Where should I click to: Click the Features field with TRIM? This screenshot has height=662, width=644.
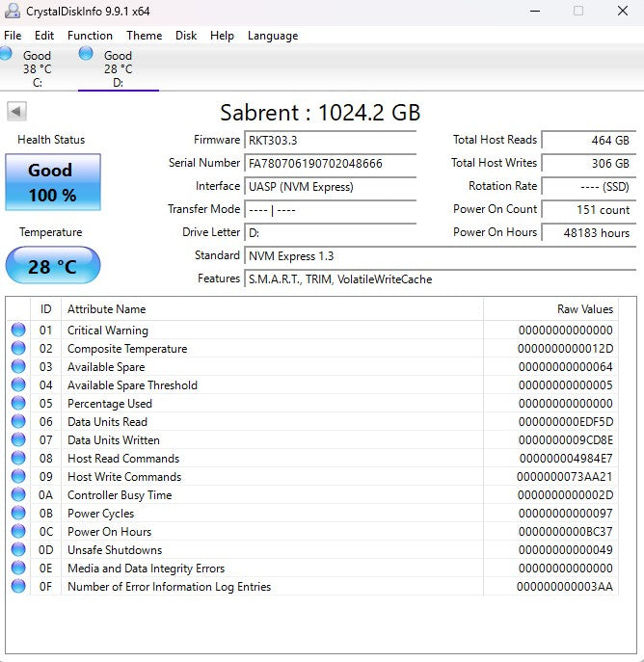point(440,279)
